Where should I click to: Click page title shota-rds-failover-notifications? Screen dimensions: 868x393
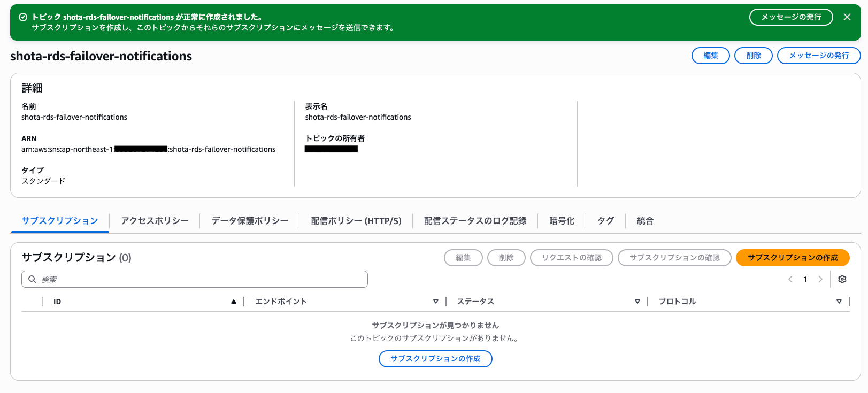click(x=101, y=56)
